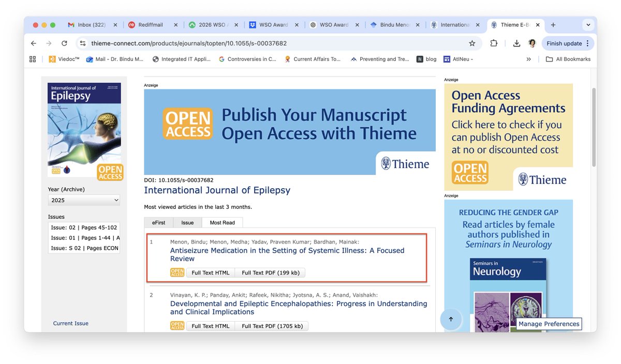Select the Issue tab

(187, 222)
